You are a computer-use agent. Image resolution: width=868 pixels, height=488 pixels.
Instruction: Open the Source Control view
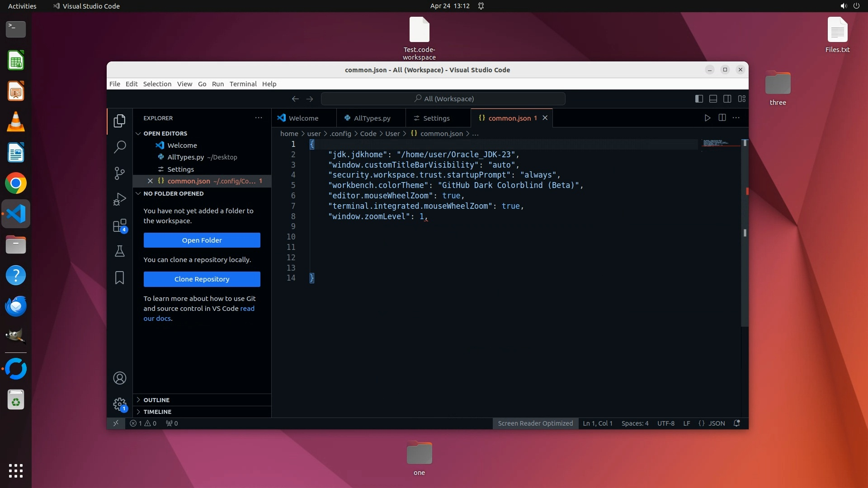tap(119, 173)
